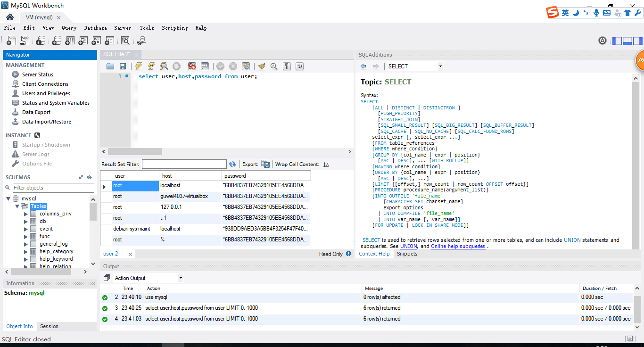Viewport: 644px width, 347px height.
Task: Open the Database menu
Action: pyautogui.click(x=95, y=28)
